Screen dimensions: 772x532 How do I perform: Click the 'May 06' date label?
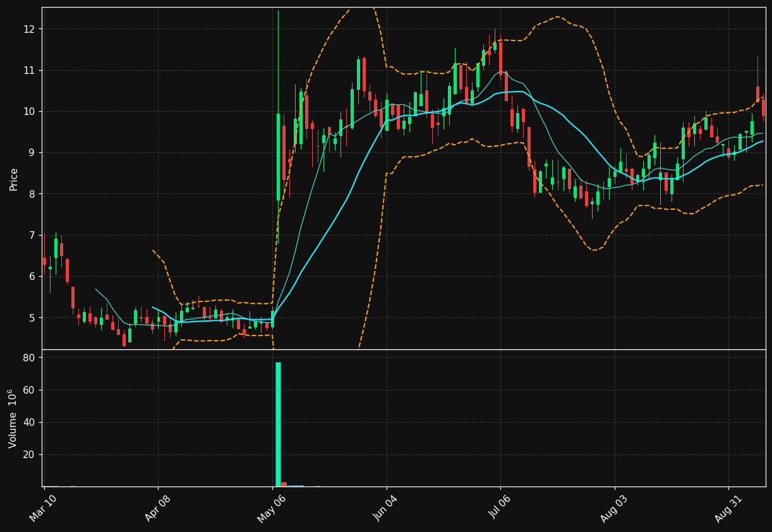click(271, 509)
